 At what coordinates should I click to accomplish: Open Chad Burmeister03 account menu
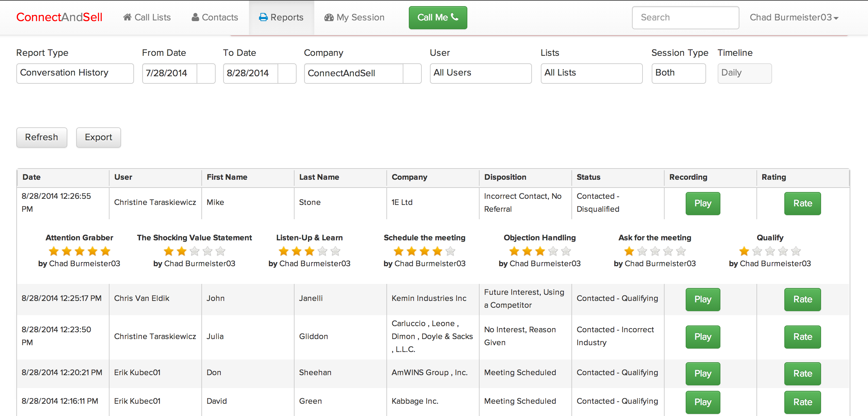(794, 17)
